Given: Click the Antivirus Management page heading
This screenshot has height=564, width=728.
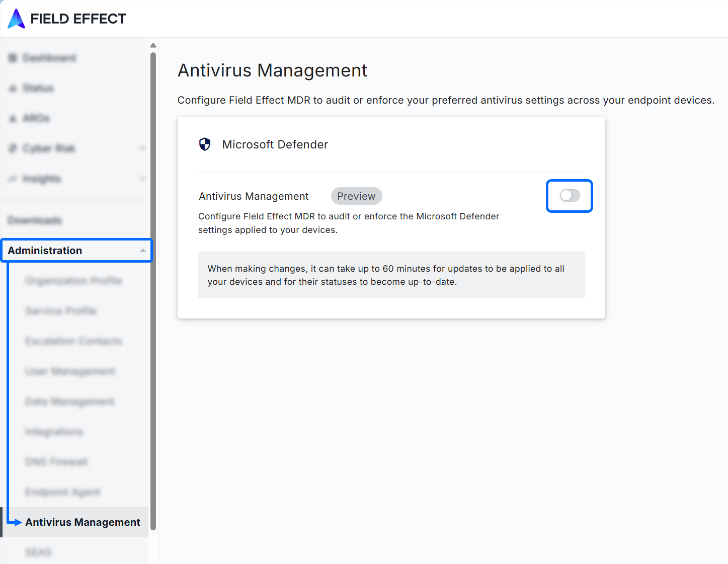Looking at the screenshot, I should point(272,70).
